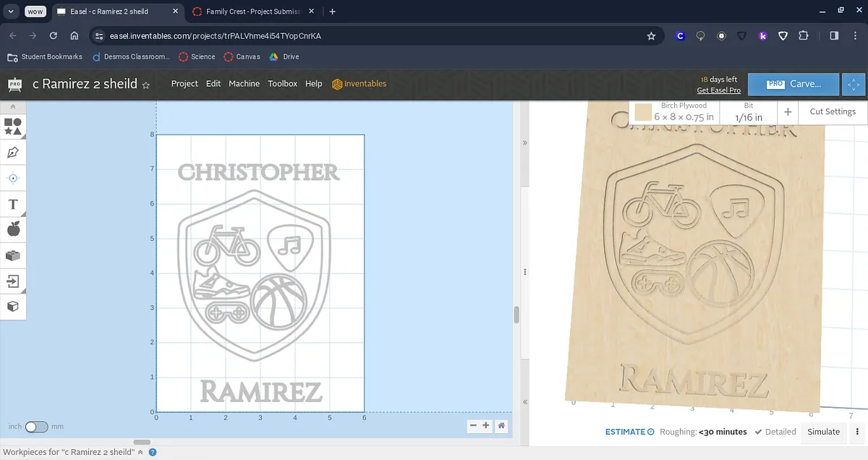Click the Simulate button
This screenshot has width=868, height=460.
tap(823, 432)
